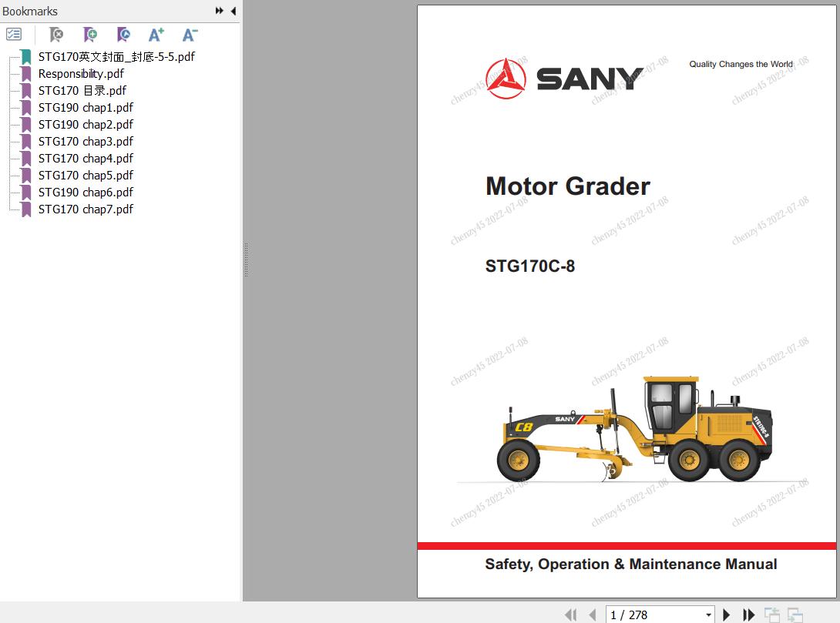Click the bookmark properties icon
Viewport: 840px width, 623px height.
point(123,35)
